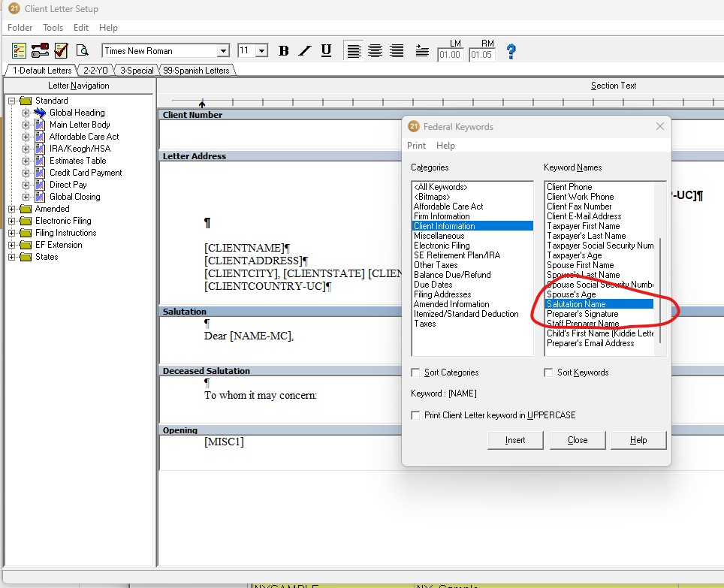Toggle bold formatting in the toolbar

pos(283,50)
